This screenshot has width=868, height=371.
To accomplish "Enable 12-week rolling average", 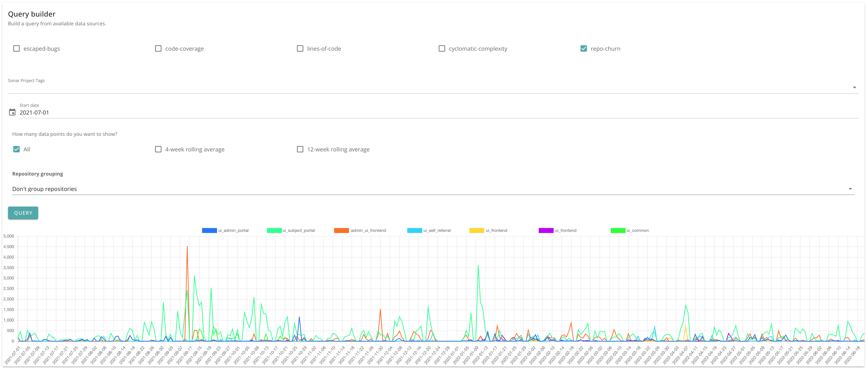I will click(300, 149).
